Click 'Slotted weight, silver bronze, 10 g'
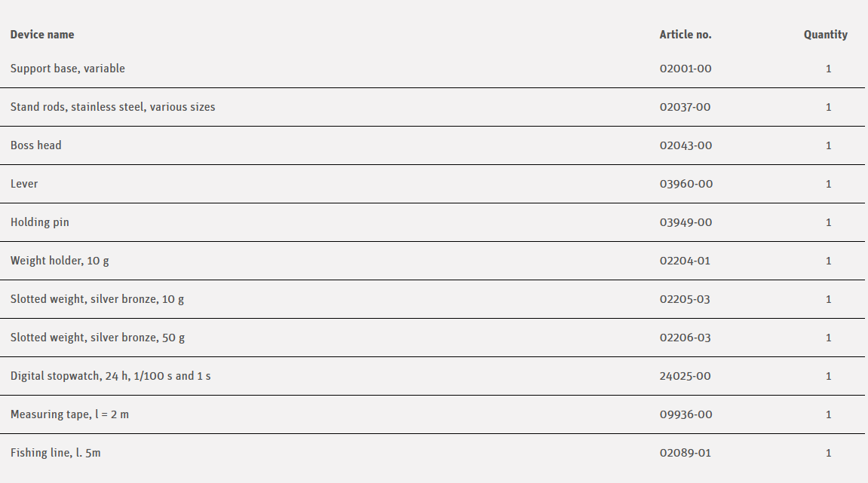The width and height of the screenshot is (868, 483). pyautogui.click(x=97, y=299)
